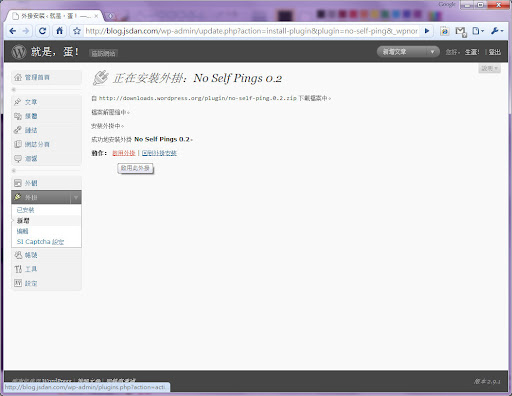
Task: Expand the 說明 help dropdown
Action: click(489, 68)
